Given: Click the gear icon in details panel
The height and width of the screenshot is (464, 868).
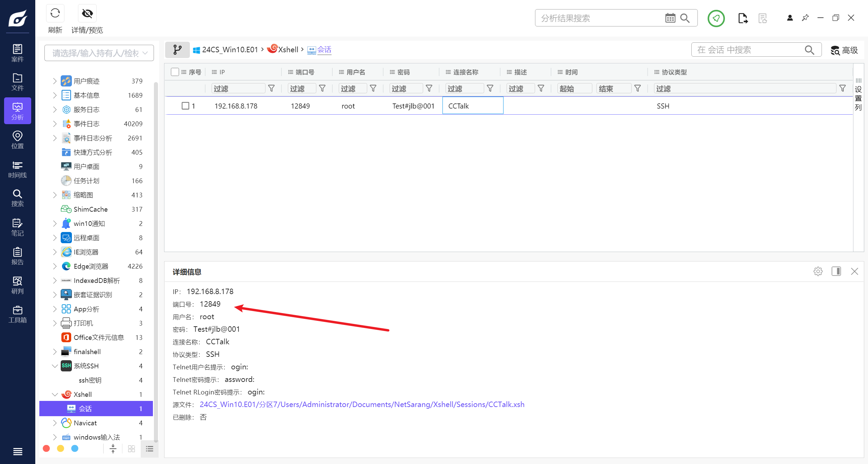Looking at the screenshot, I should [818, 271].
